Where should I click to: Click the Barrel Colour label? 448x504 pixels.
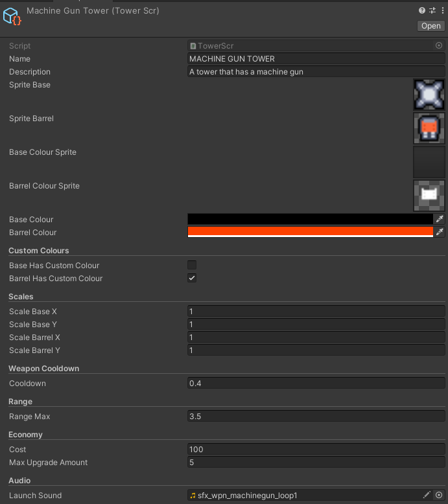pos(33,232)
